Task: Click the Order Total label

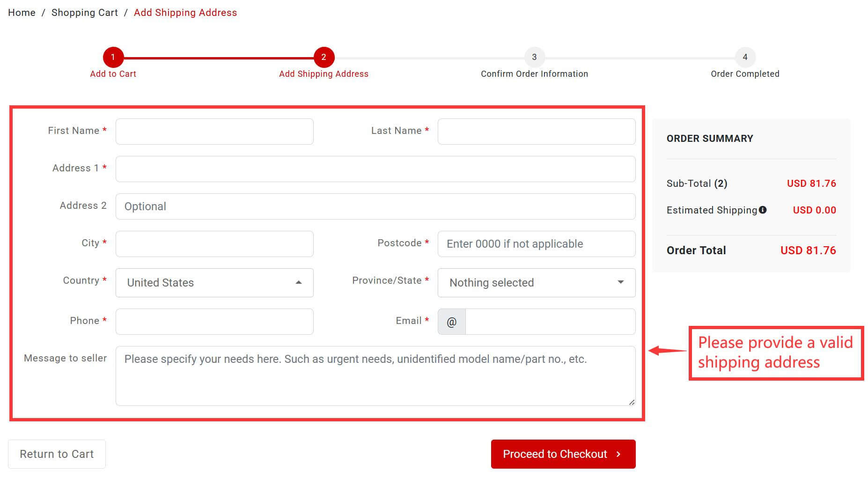Action: [696, 250]
